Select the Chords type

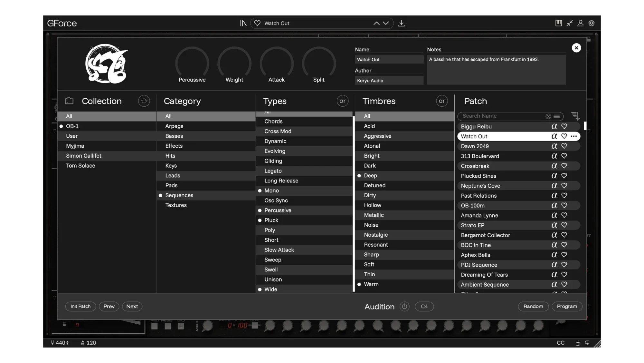(304, 121)
